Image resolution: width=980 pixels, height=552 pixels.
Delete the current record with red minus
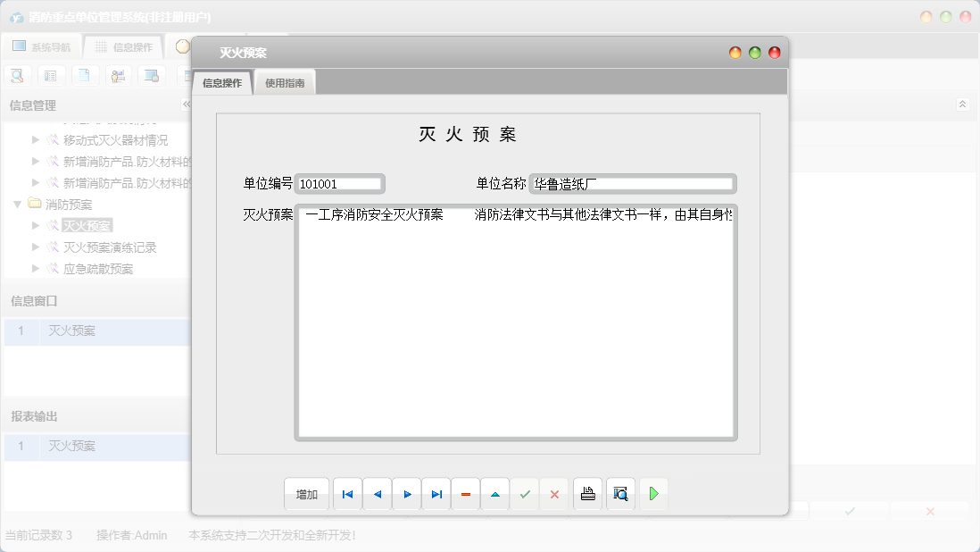[x=465, y=493]
